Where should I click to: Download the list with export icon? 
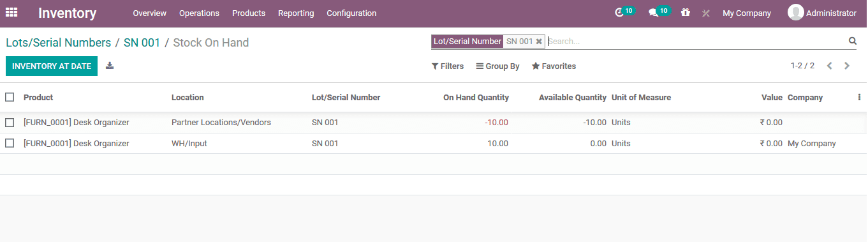click(x=110, y=66)
